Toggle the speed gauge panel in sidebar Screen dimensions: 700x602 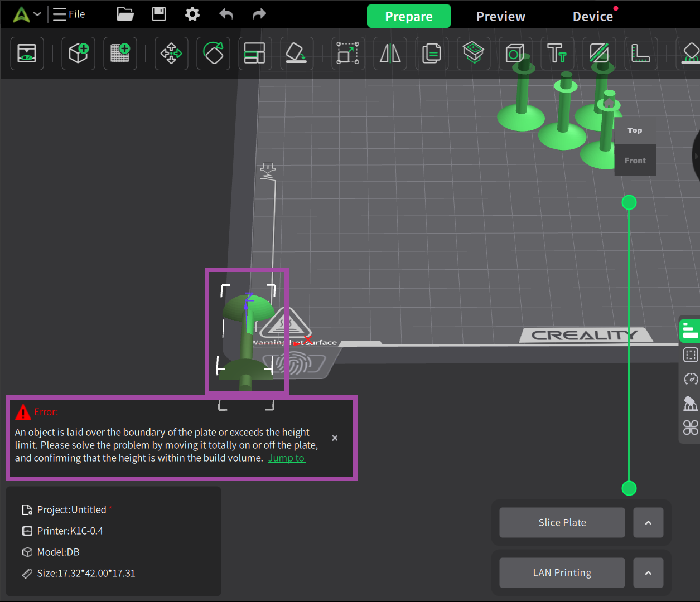(x=691, y=379)
